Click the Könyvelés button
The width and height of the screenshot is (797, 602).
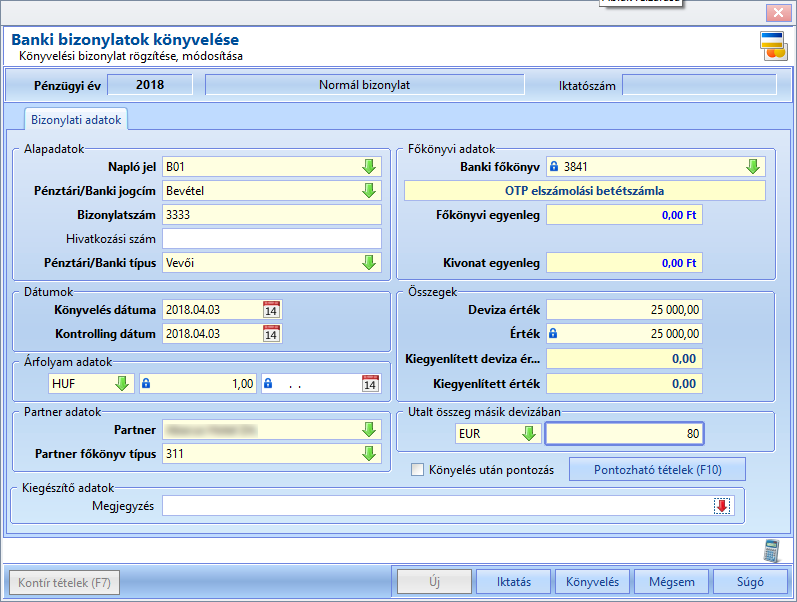click(x=593, y=582)
